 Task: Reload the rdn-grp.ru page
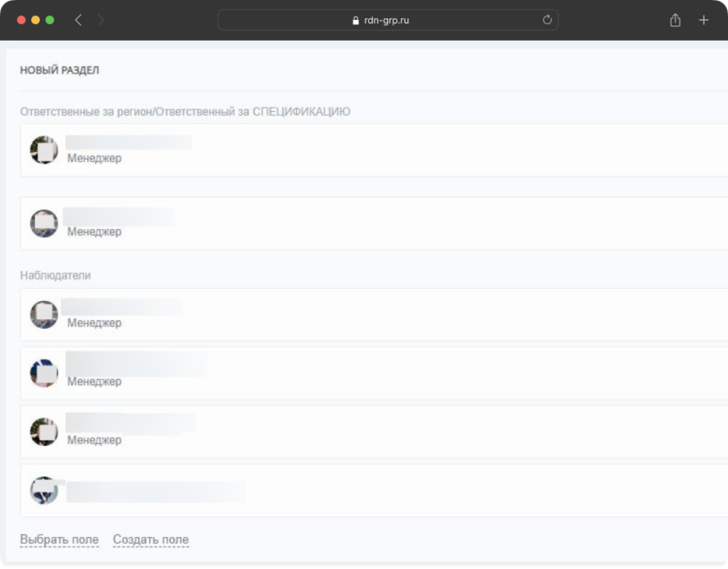(x=547, y=20)
